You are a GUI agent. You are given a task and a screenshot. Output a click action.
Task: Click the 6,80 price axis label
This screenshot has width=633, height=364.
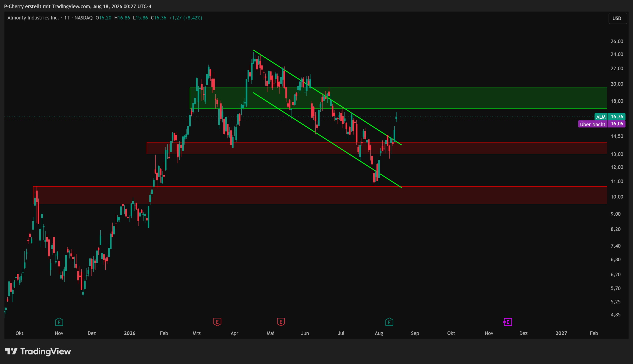coord(615,259)
